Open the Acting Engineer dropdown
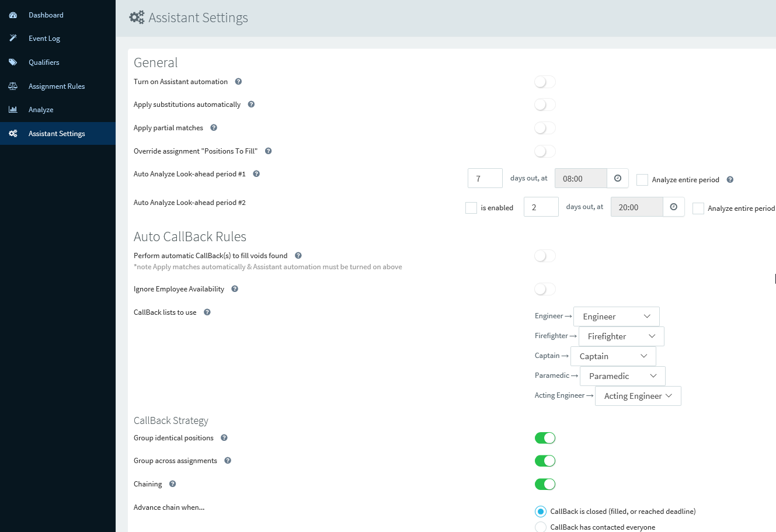This screenshot has height=532, width=776. (x=638, y=396)
